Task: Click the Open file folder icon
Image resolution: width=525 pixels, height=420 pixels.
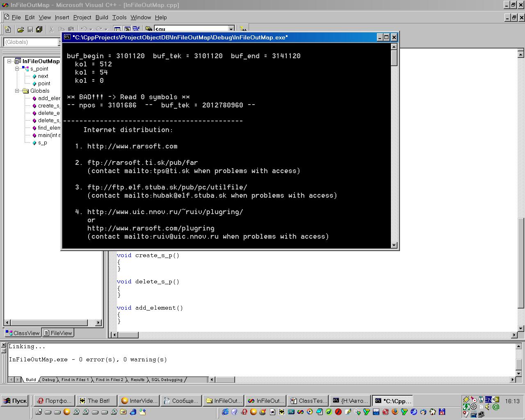Action: point(21,30)
